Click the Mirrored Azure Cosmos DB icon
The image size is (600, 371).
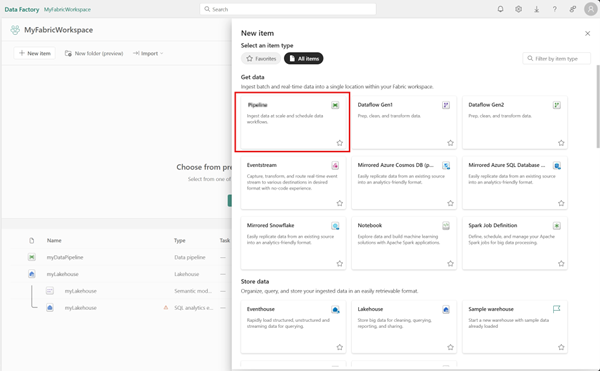click(x=446, y=166)
